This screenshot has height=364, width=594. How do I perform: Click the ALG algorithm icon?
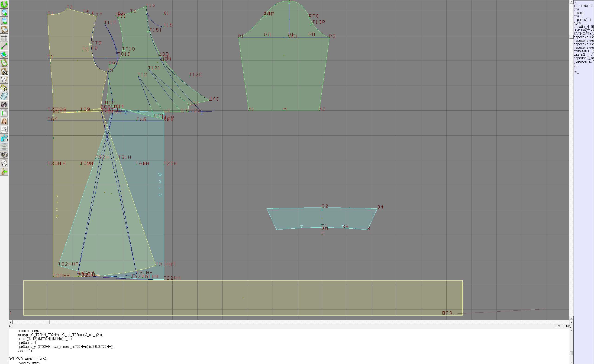pos(4,163)
